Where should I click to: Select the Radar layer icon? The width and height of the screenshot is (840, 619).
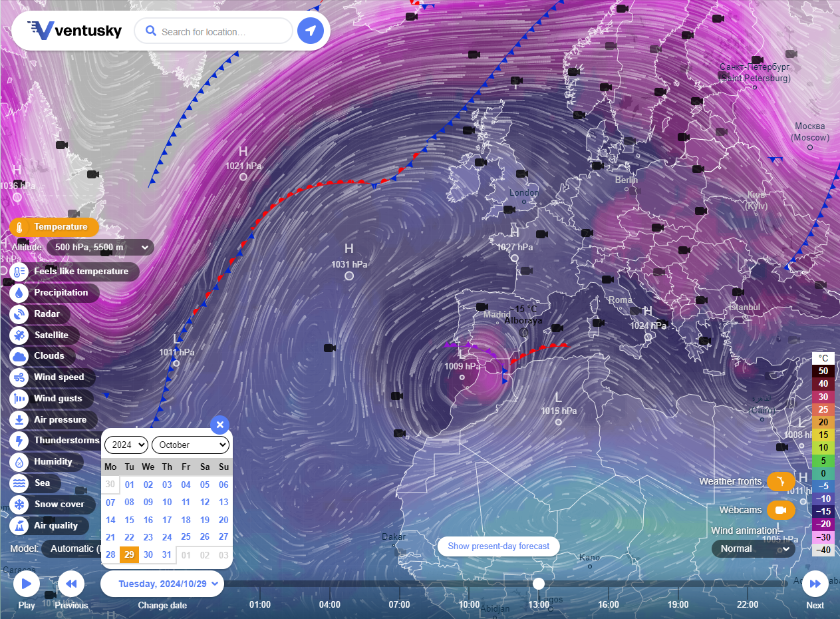(20, 314)
